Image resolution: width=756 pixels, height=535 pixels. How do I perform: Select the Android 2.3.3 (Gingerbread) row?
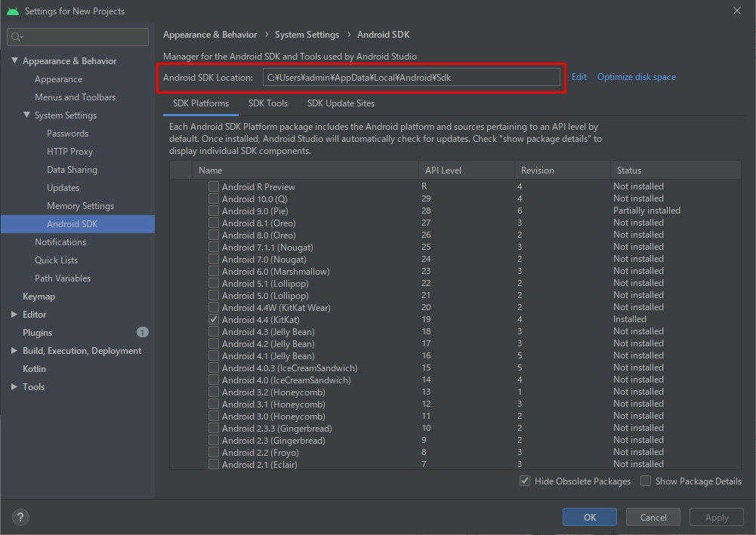point(455,428)
